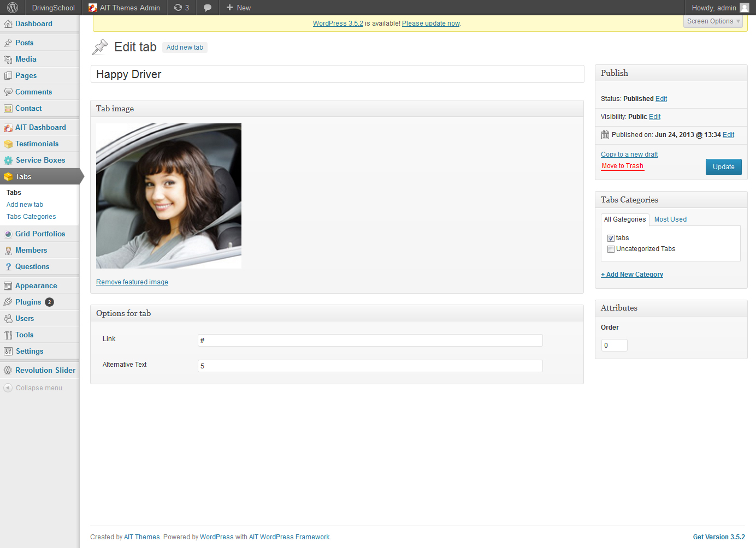The width and height of the screenshot is (756, 548).
Task: Open Tabs Categories submenu item
Action: coord(31,217)
